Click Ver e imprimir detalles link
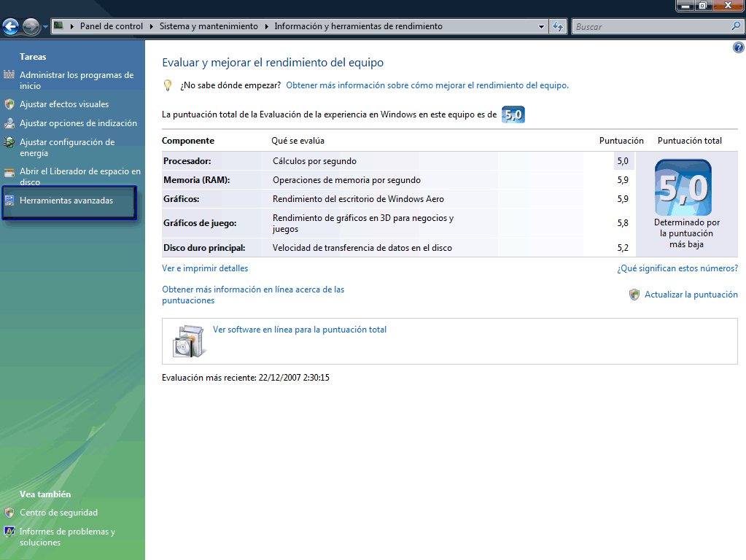 click(205, 268)
